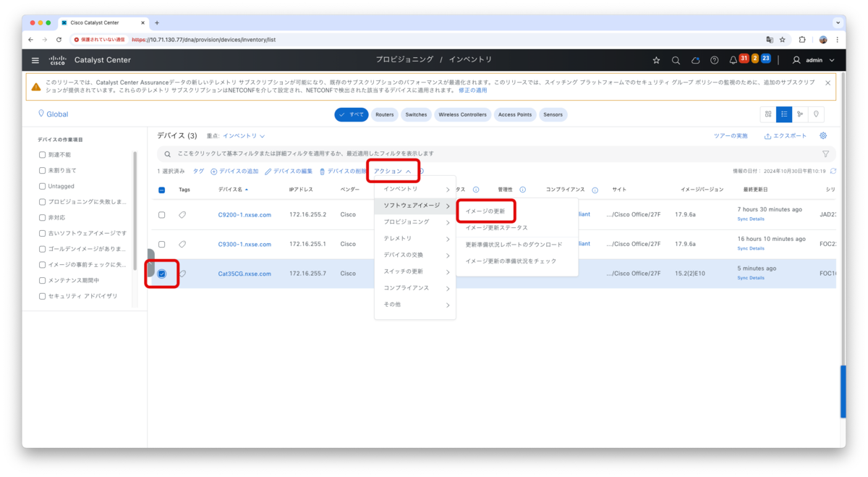Click the デバイスの編集 button

tap(289, 172)
